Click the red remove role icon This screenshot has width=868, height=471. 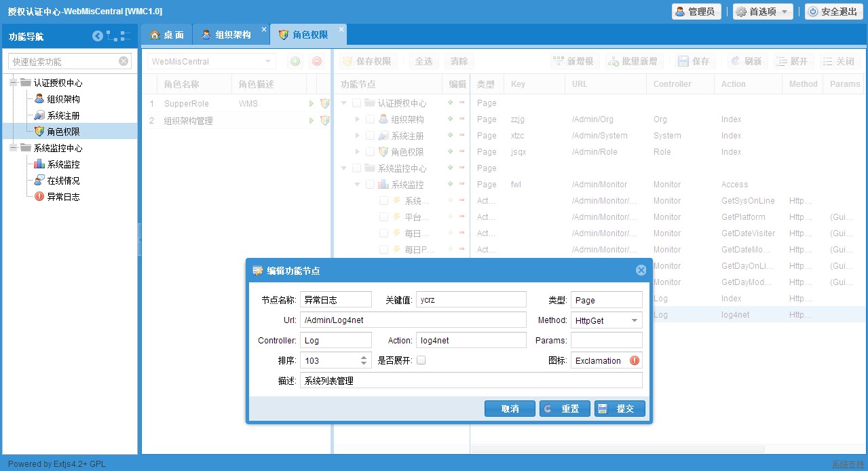coord(317,61)
